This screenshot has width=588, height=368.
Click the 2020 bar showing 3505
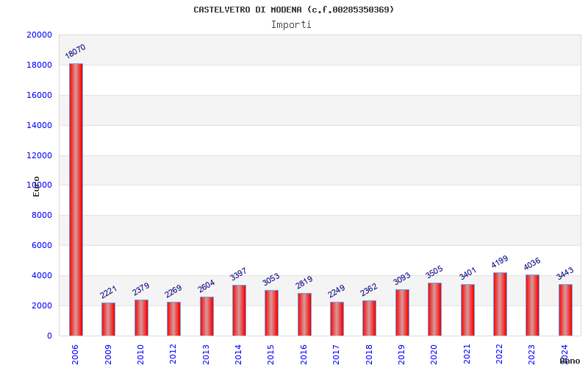[x=434, y=309]
